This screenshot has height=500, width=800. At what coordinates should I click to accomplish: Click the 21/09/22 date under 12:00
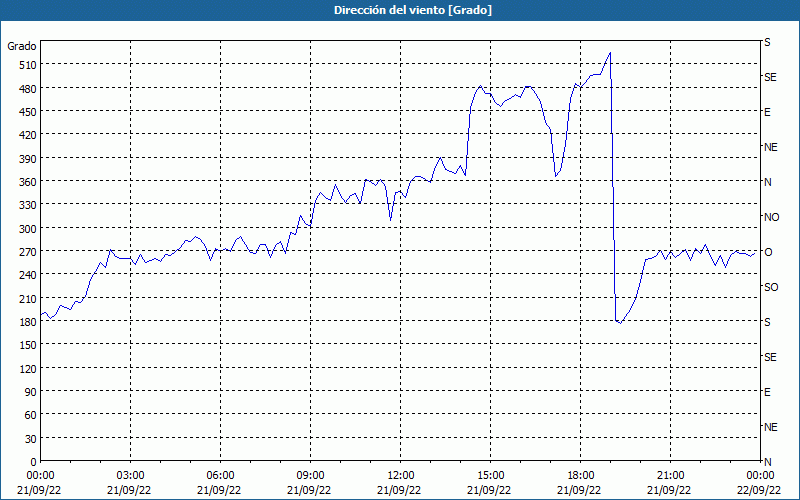click(x=399, y=490)
